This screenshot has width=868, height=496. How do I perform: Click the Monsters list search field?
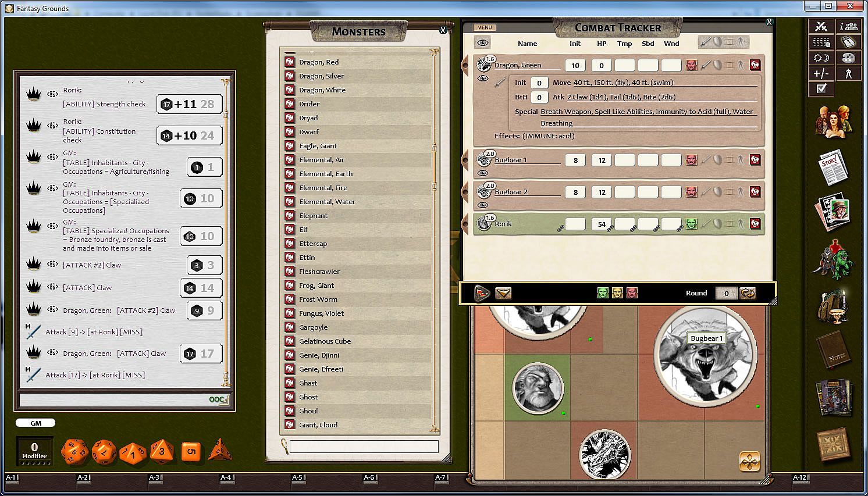point(364,447)
